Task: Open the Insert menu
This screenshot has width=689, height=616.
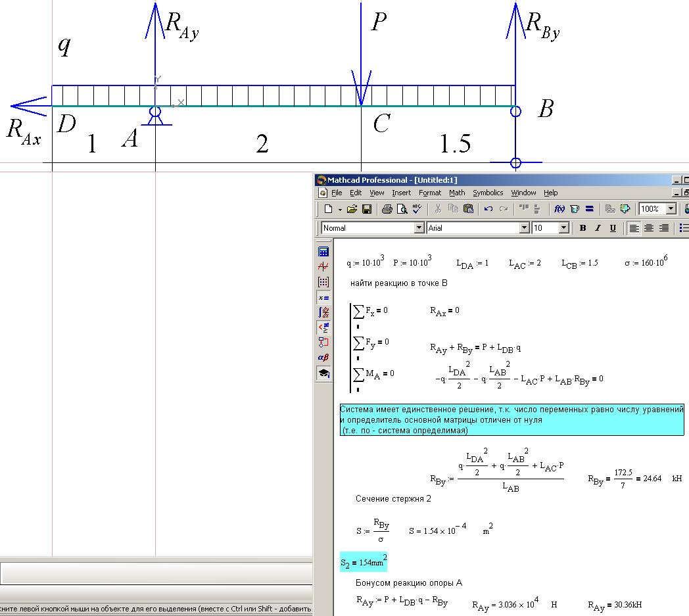Action: [401, 193]
